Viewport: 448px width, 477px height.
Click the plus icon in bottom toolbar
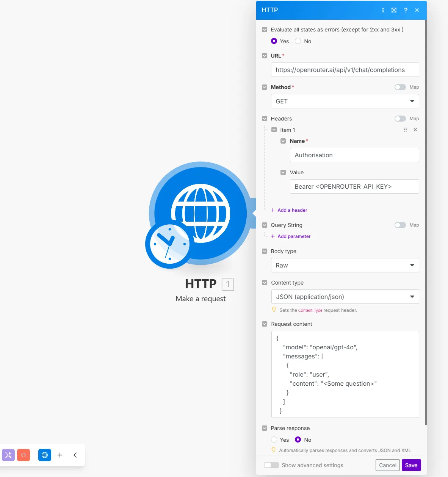[x=60, y=455]
